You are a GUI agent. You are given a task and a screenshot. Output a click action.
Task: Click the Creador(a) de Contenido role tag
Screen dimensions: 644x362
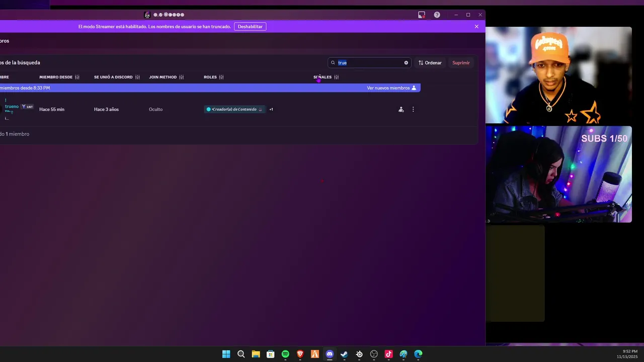234,109
